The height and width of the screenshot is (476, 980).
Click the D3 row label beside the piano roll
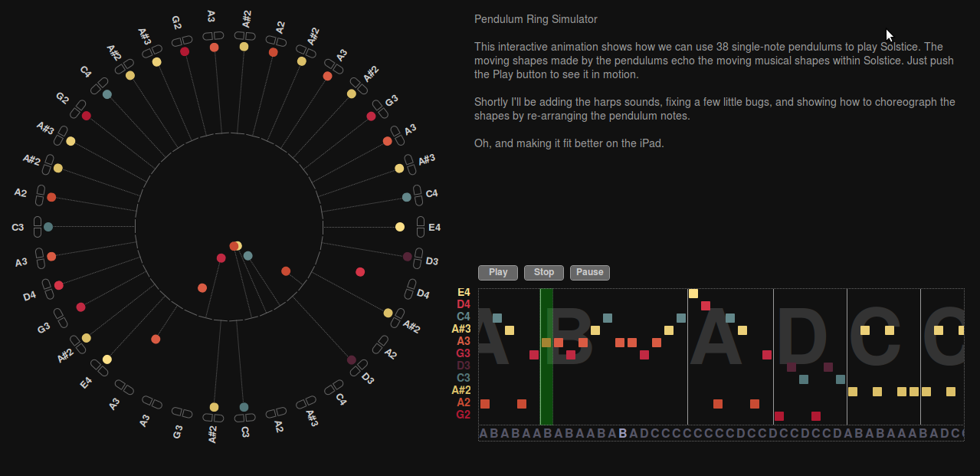pyautogui.click(x=464, y=366)
